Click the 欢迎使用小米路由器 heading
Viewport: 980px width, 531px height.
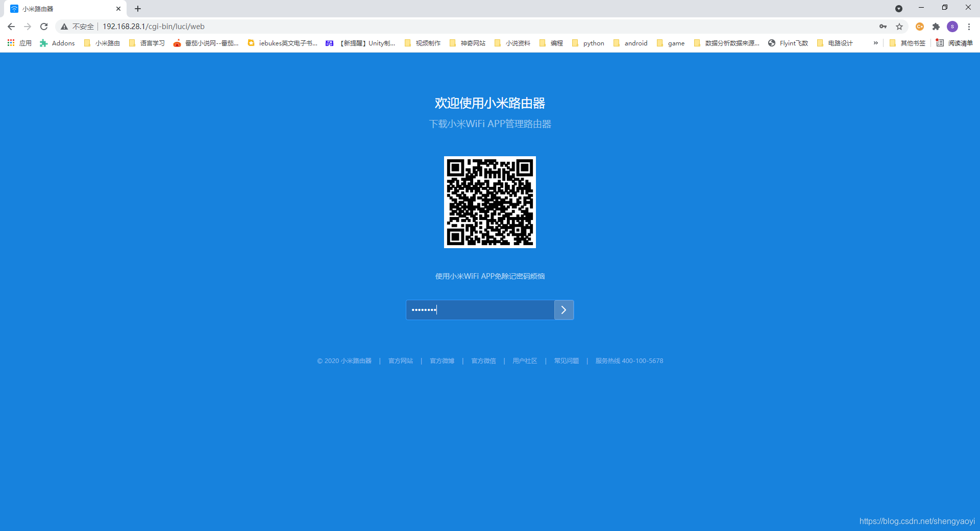pos(490,103)
